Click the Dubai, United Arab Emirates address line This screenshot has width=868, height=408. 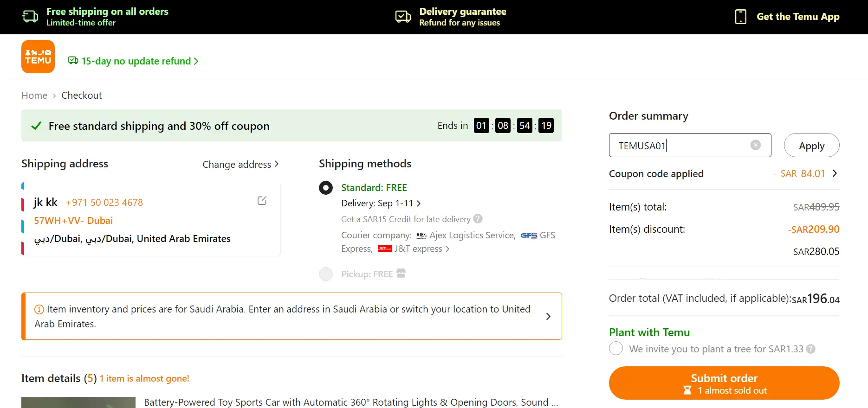tap(132, 239)
